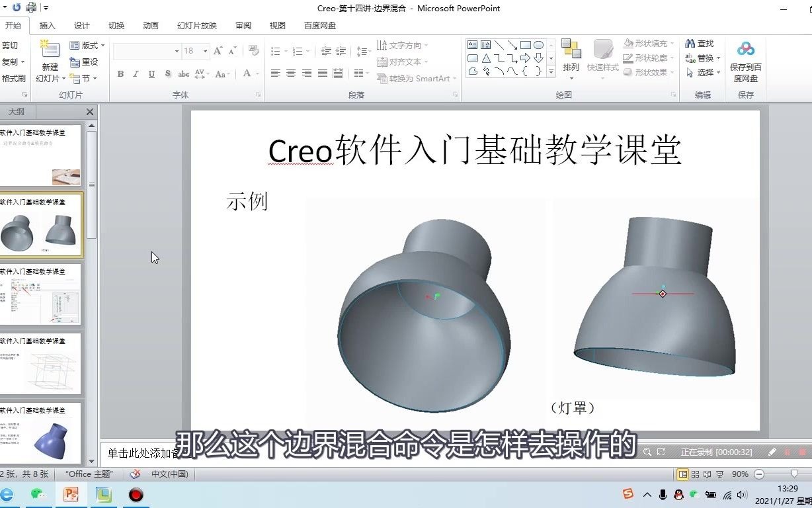Toggle italic formatting in the font group

click(135, 74)
